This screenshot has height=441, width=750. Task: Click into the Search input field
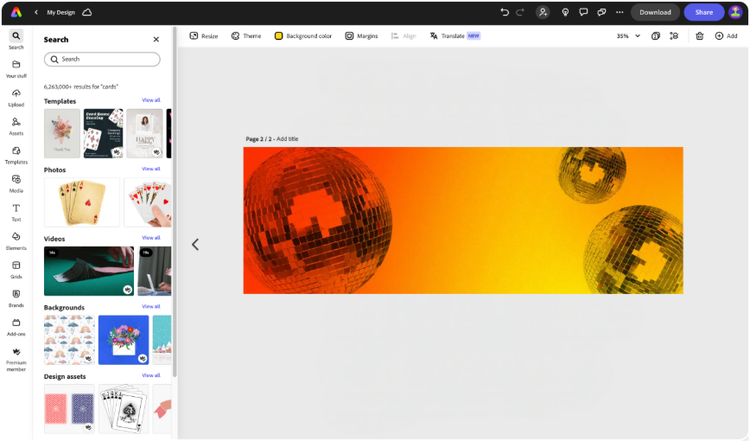pos(102,59)
